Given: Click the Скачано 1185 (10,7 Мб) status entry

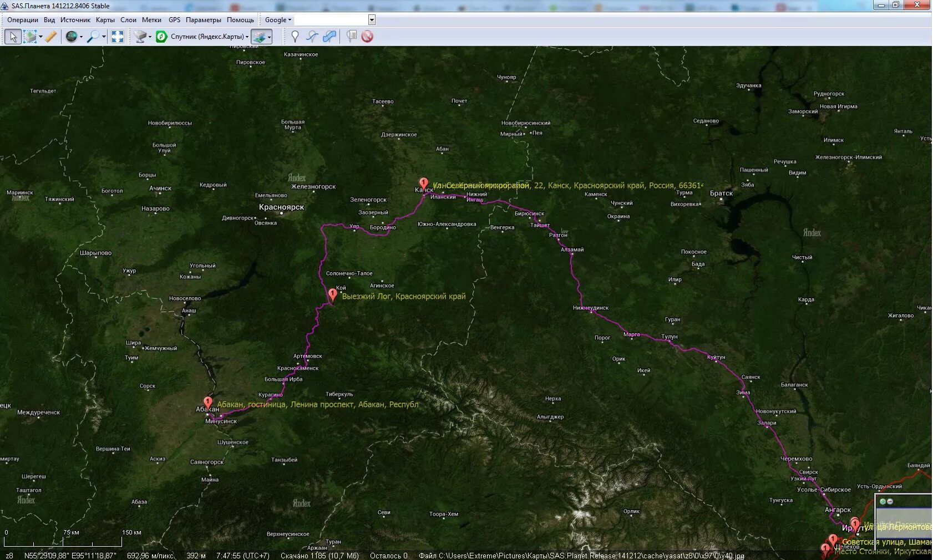Looking at the screenshot, I should tap(320, 556).
